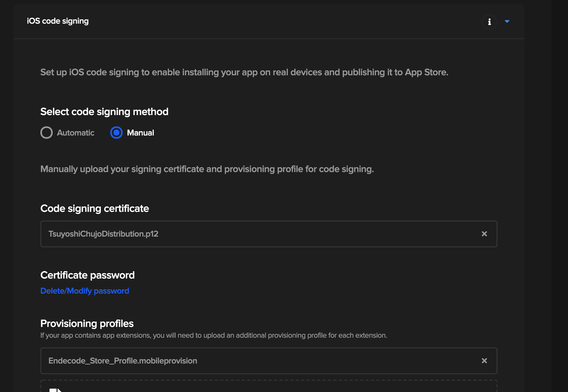Viewport: 568px width, 392px height.
Task: Click the Code signing certificate heading
Action: (94, 208)
